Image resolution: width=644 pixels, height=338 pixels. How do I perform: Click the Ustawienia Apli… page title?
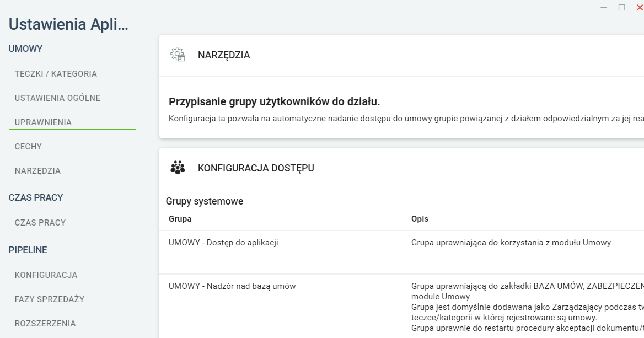68,24
